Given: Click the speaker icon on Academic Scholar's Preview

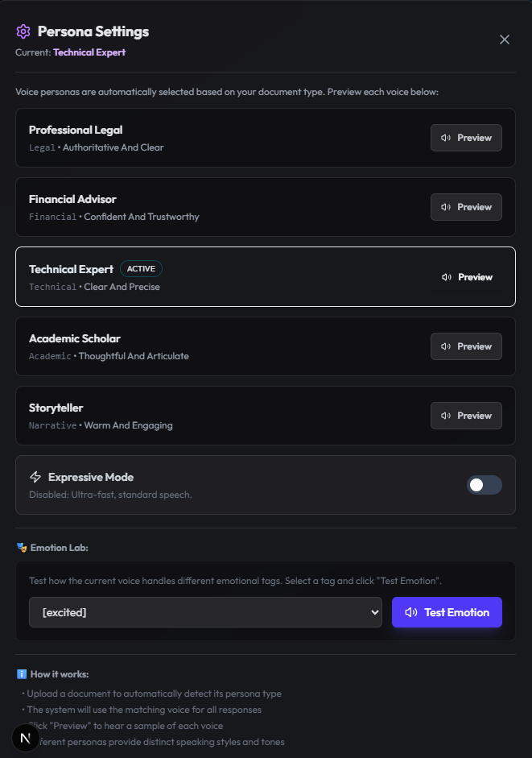Looking at the screenshot, I should click(446, 346).
